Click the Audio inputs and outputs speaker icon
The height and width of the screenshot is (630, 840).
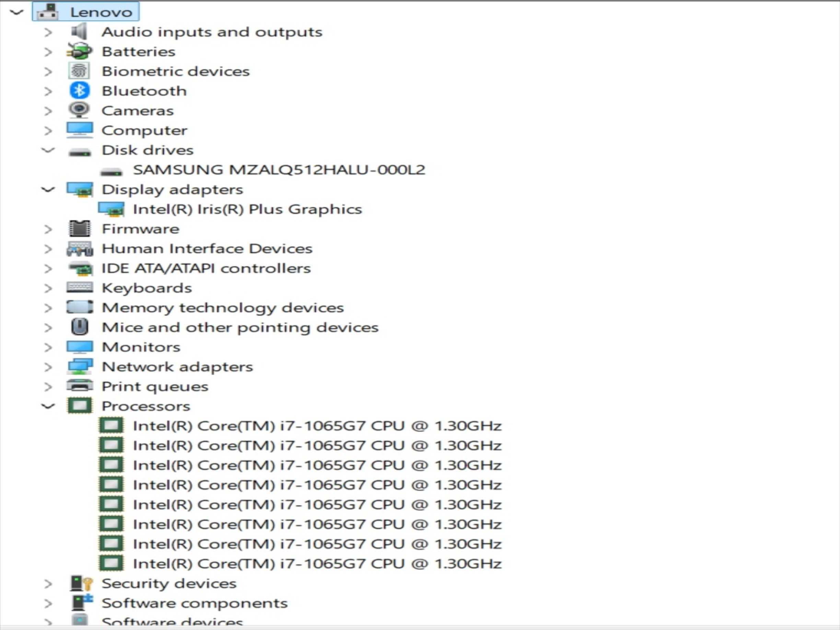[x=79, y=32]
